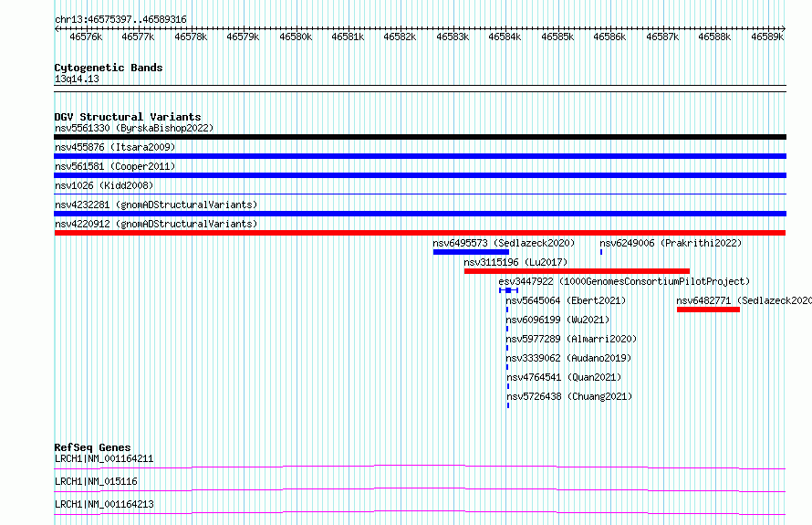Click the nsv5726438 (Chuang2021) marker
Screen dimensions: 812x525
click(x=508, y=405)
